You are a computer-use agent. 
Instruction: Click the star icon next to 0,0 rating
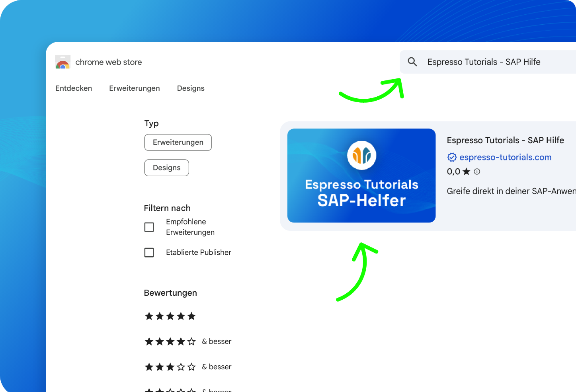coord(466,172)
